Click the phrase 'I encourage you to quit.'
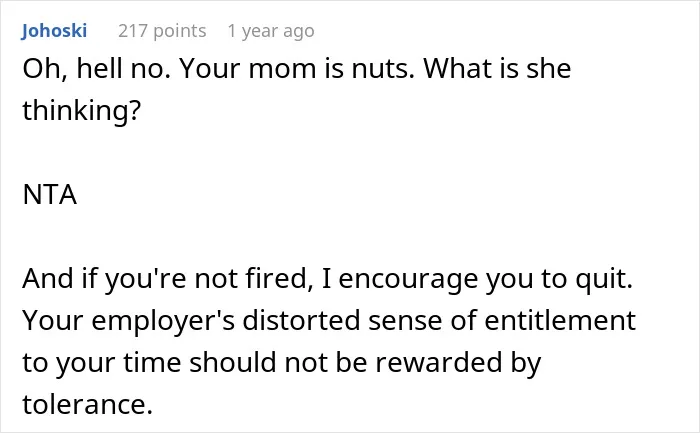Viewport: 700px width, 433px height. coord(477,279)
